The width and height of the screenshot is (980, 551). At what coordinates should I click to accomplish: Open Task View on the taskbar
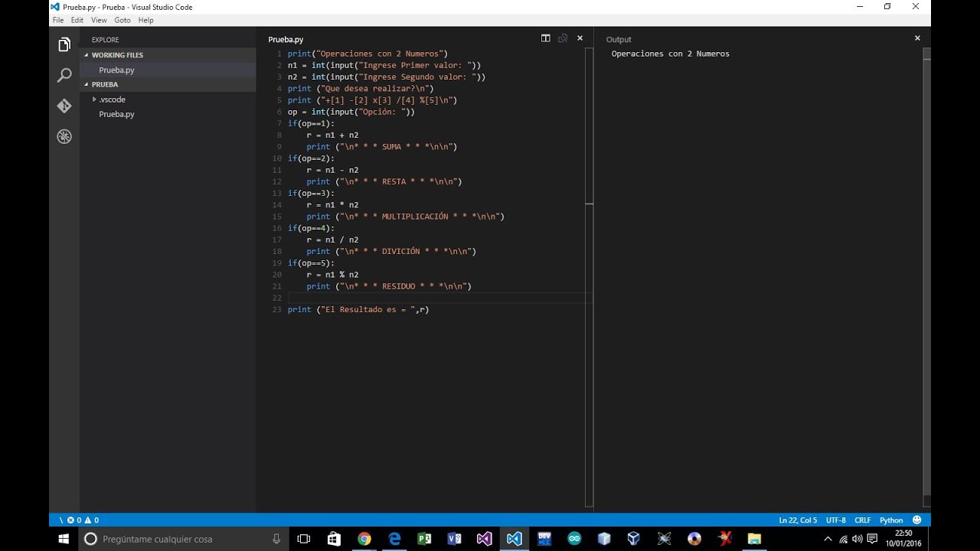point(303,539)
